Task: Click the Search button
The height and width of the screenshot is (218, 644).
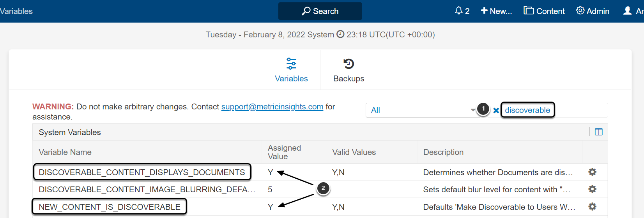Action: pos(320,11)
